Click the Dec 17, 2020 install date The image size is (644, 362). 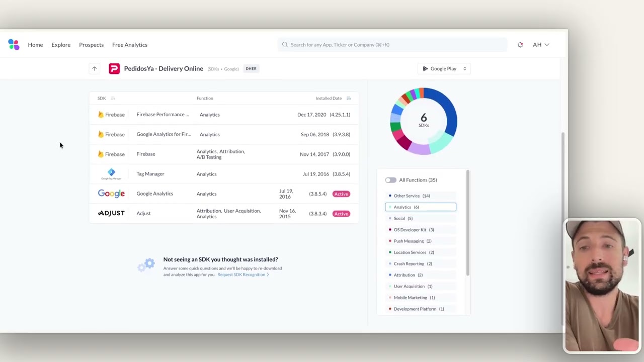[312, 115]
